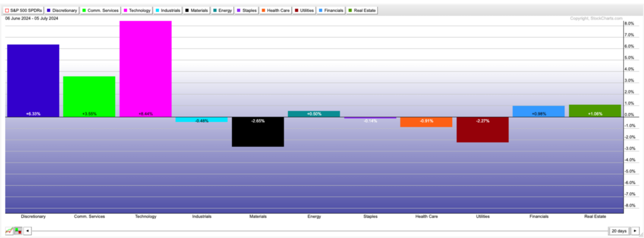
Task: Click the cyan Industrials bar
Action: point(202,119)
